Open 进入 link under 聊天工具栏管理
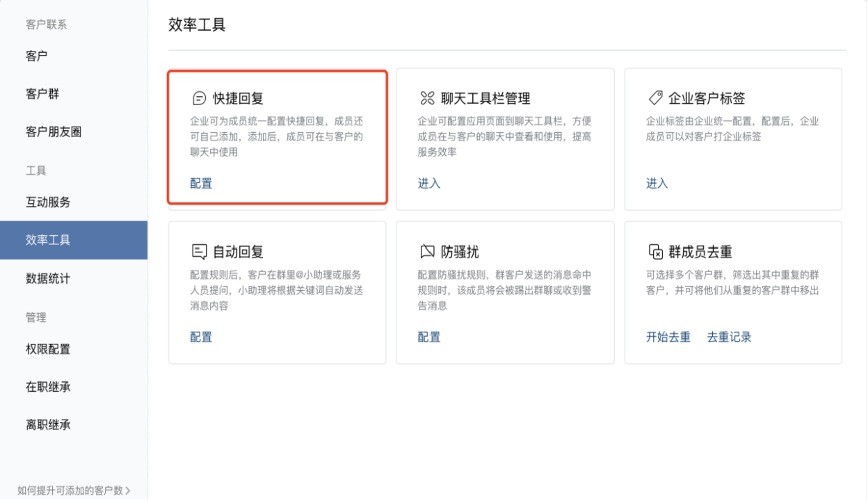The width and height of the screenshot is (868, 501). click(429, 184)
